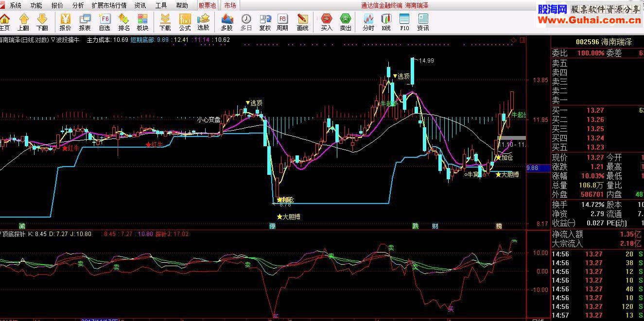This screenshot has height=321, width=644.
Task: Click the 榜 event marker on timeline
Action: point(499,226)
